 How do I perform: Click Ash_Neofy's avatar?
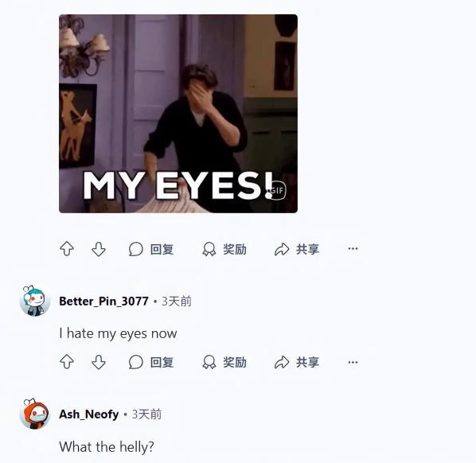(34, 414)
